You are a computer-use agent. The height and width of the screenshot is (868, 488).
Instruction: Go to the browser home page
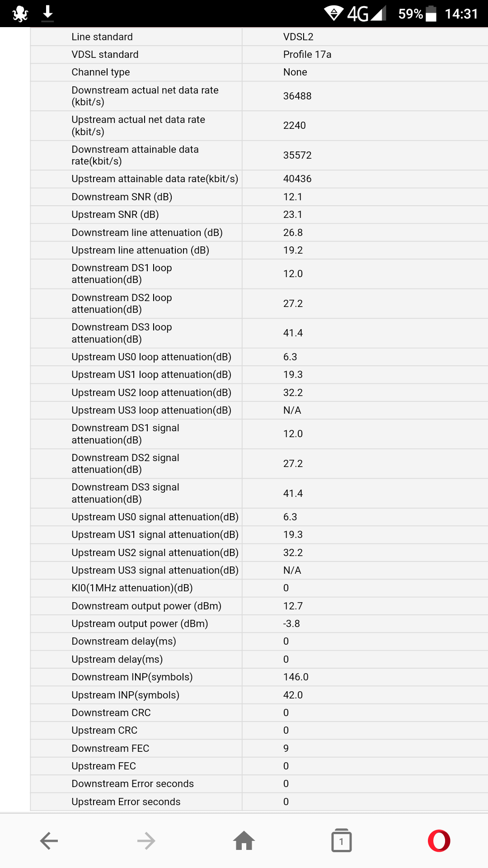tap(244, 841)
